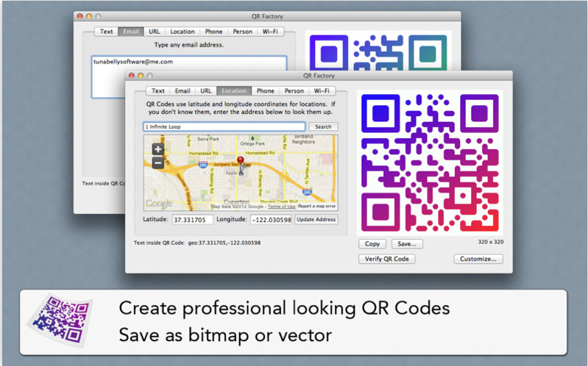This screenshot has width=588, height=366.
Task: Click the large gradient QR code preview
Action: pos(430,162)
